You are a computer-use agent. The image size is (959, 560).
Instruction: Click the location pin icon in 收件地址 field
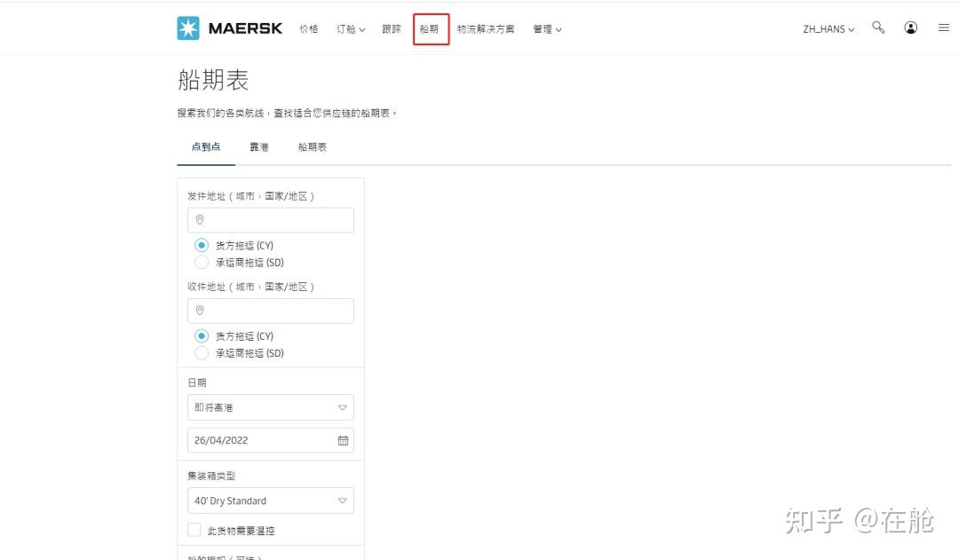(x=200, y=311)
